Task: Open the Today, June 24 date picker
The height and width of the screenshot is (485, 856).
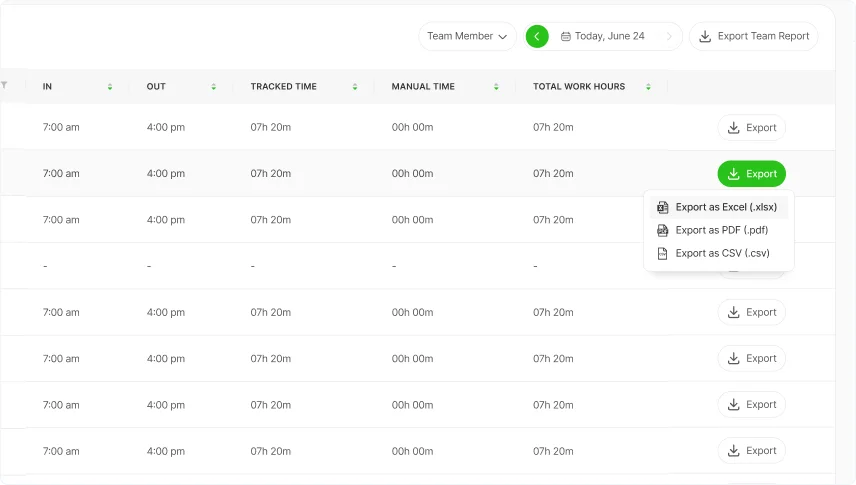Action: [x=609, y=36]
